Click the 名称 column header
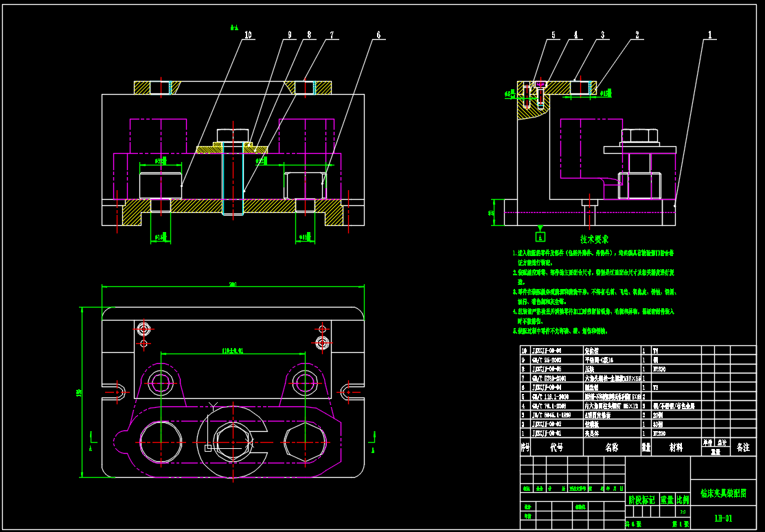 pos(611,447)
